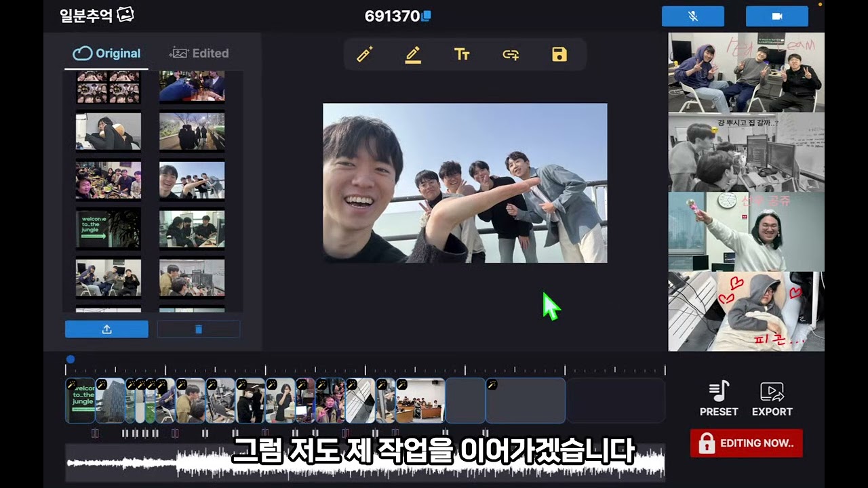Choose the text tool
868x488 pixels.
(462, 55)
